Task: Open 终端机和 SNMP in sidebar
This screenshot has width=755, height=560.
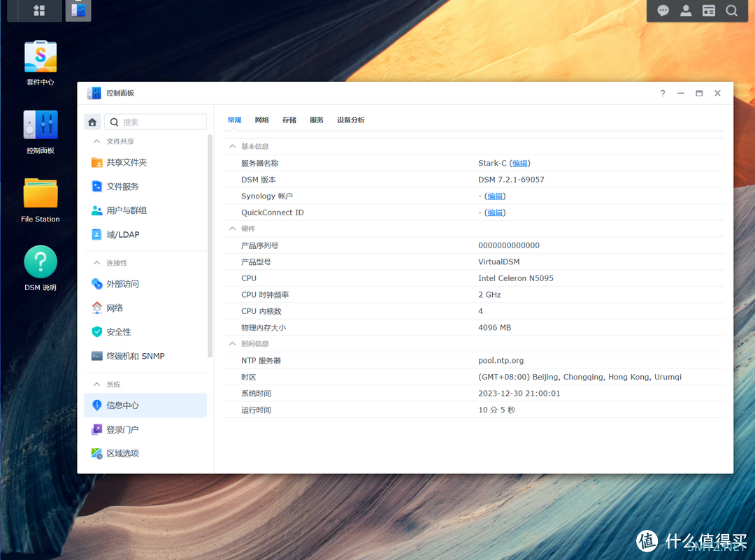Action: pyautogui.click(x=145, y=357)
